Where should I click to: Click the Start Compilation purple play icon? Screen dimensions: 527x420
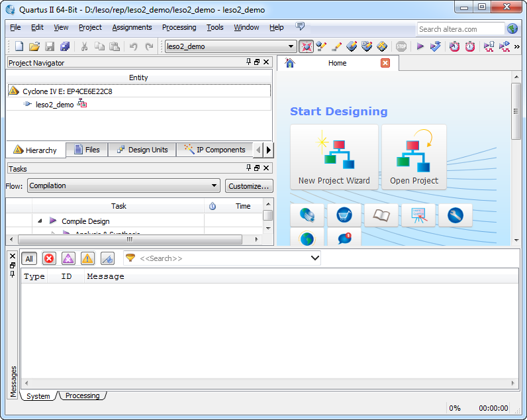click(x=420, y=46)
